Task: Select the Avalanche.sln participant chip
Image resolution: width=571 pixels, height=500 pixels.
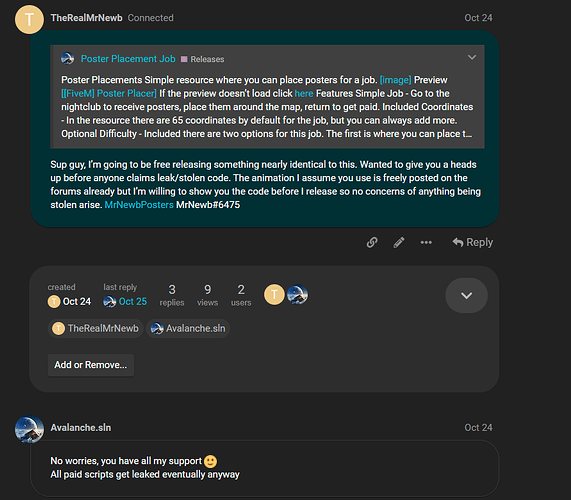Action: (x=188, y=328)
